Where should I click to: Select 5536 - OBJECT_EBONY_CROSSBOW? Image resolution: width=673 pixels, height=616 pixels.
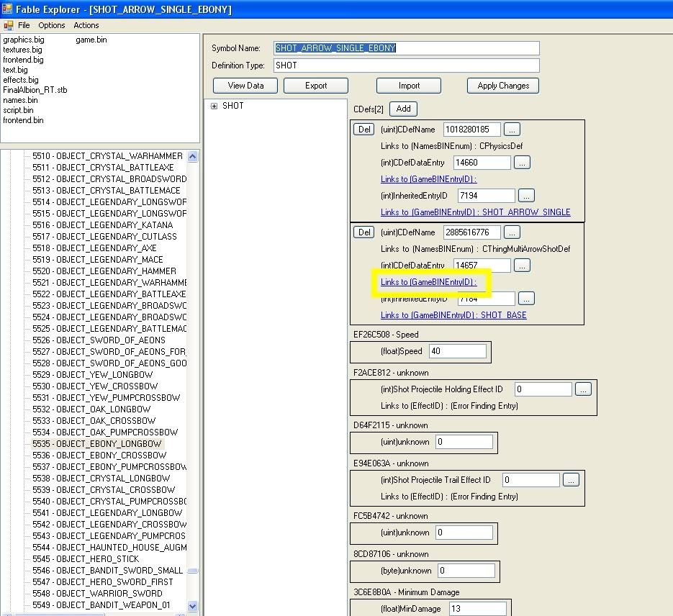(x=99, y=455)
